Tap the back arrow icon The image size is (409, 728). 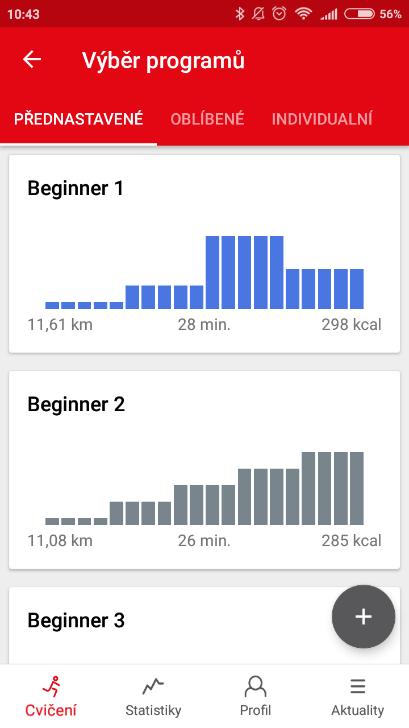pyautogui.click(x=32, y=60)
